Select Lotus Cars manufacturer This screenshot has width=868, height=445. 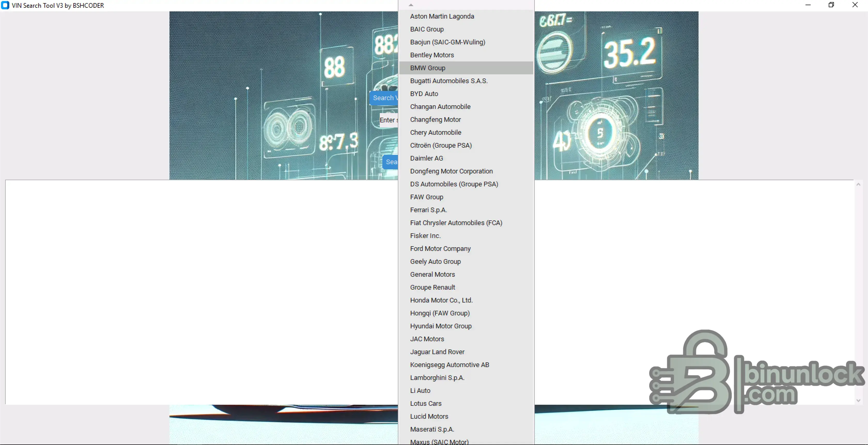466,403
